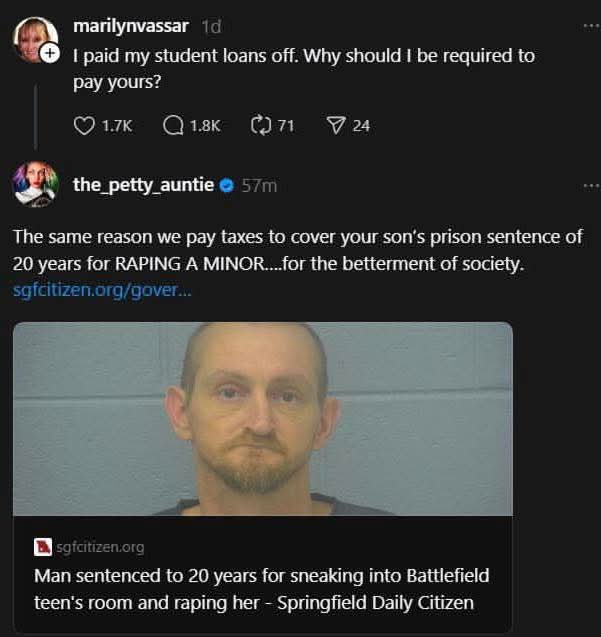The height and width of the screenshot is (637, 601).
Task: Click the sgfcitizen.org site favicon
Action: click(43, 547)
